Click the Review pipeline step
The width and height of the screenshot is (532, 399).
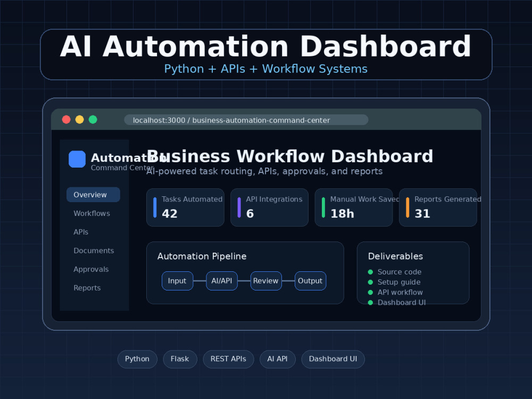tap(266, 281)
